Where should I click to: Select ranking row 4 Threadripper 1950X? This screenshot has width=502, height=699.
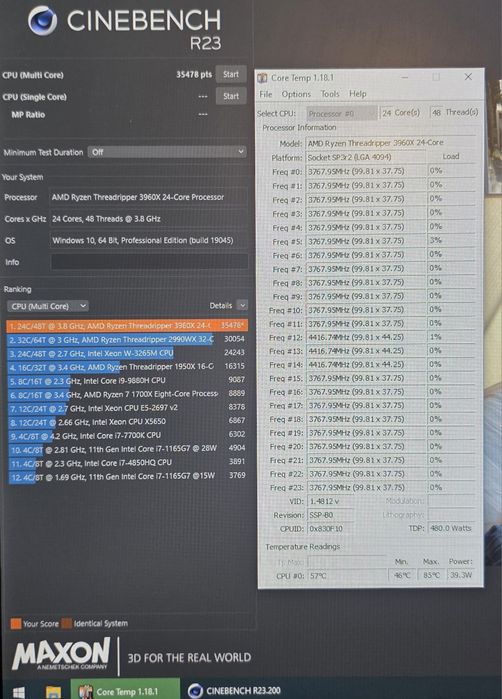coord(127,367)
